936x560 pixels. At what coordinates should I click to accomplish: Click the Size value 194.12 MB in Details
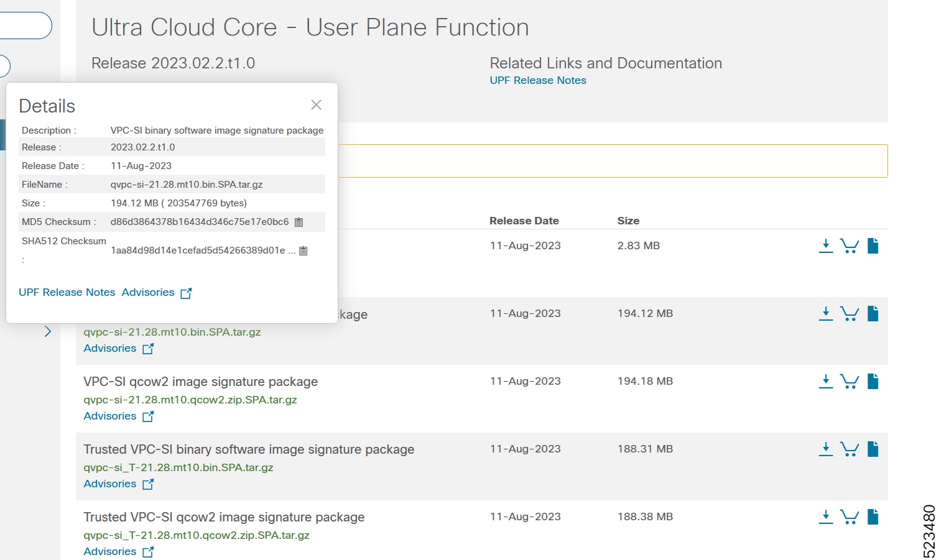pos(178,203)
